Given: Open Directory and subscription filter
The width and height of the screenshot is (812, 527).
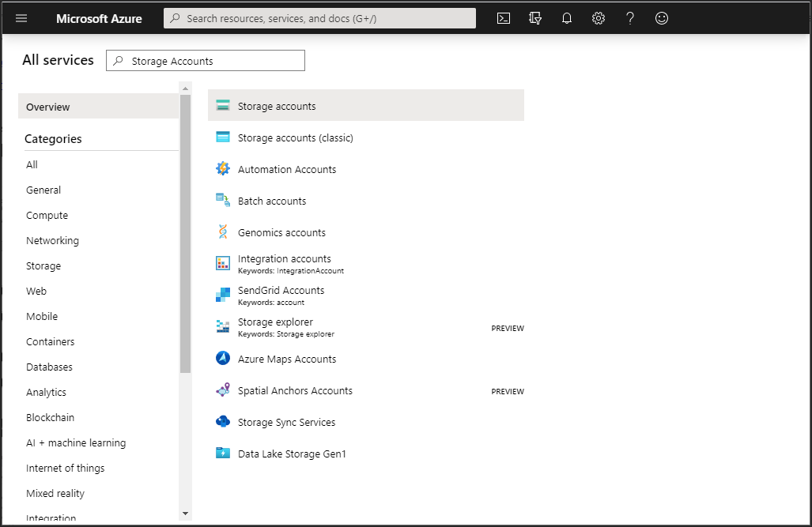Looking at the screenshot, I should [x=535, y=19].
